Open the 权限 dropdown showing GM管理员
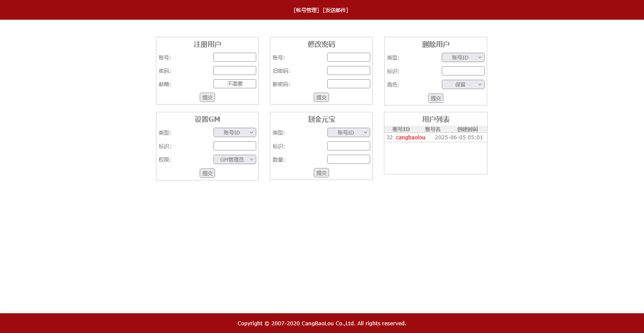644x333 pixels. [x=234, y=159]
